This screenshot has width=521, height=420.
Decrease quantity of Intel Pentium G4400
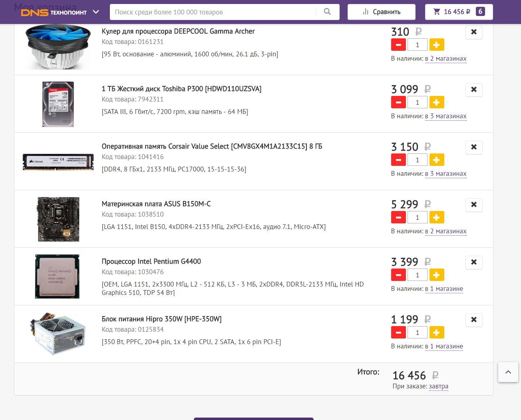click(398, 275)
